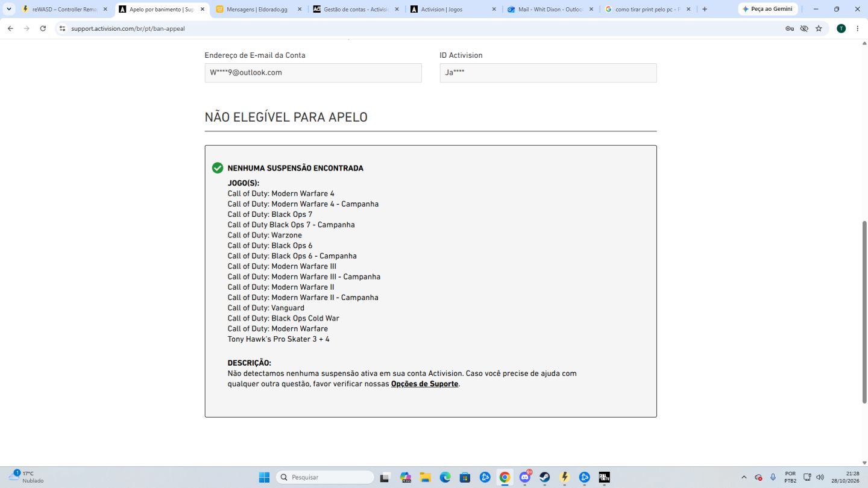Click the crossed-out eye icon in address bar
Screen dimensions: 868x488
pyautogui.click(x=804, y=28)
